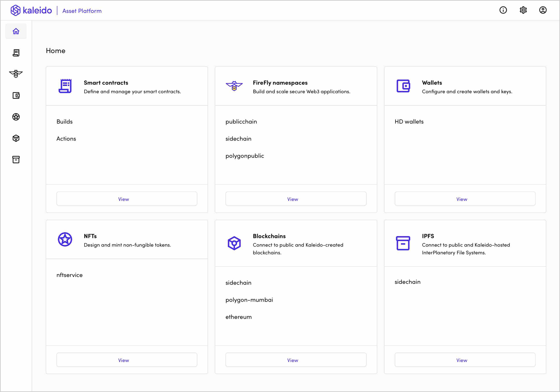Click the Asset Platform title
The height and width of the screenshot is (392, 560).
click(x=82, y=10)
